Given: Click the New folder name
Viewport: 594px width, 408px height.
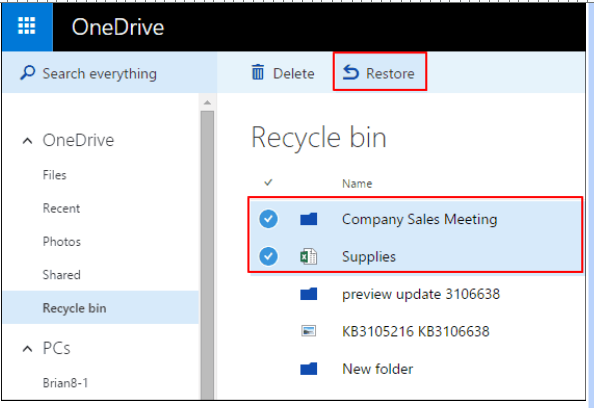Looking at the screenshot, I should pyautogui.click(x=378, y=369).
